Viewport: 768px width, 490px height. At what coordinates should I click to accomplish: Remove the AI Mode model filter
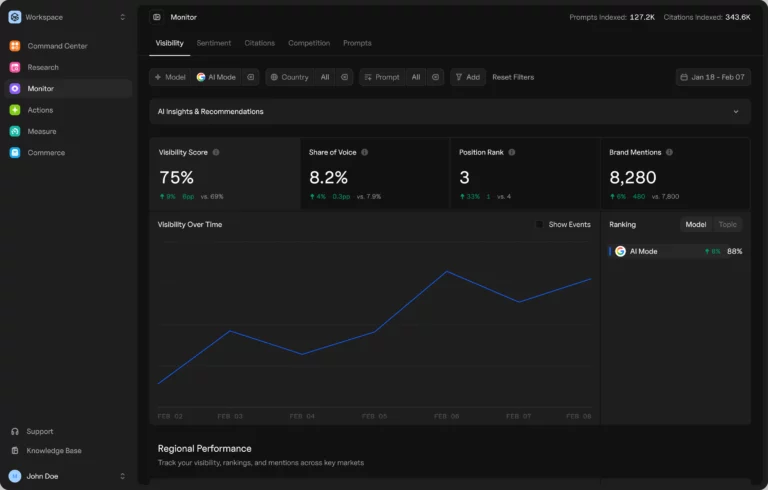click(251, 77)
